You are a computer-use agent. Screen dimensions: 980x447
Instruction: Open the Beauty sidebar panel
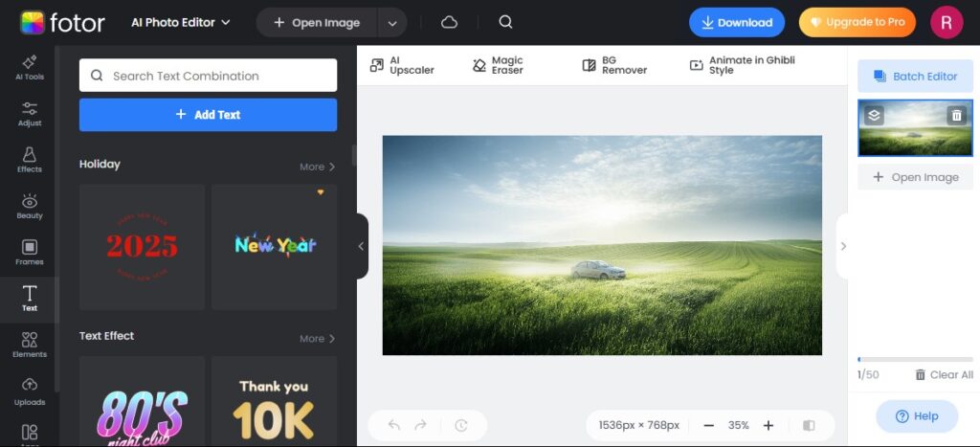[x=30, y=207]
